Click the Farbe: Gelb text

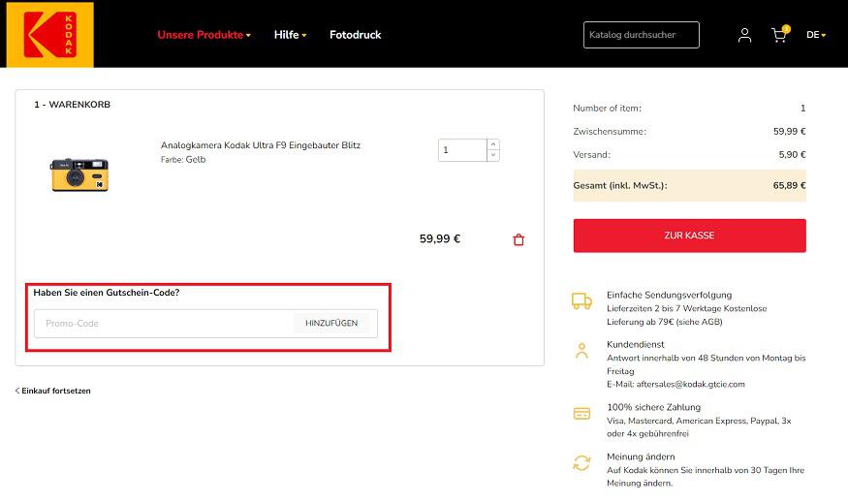pos(183,160)
